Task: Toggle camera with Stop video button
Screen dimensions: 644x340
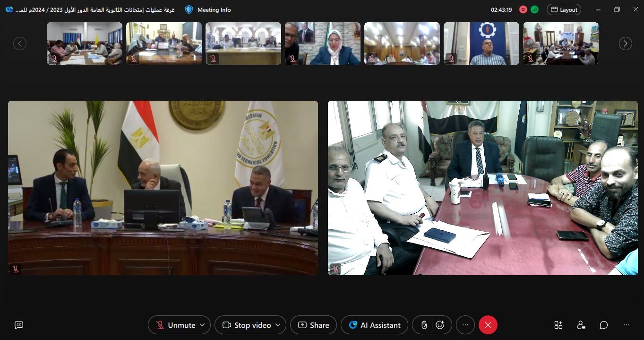Action: point(247,325)
